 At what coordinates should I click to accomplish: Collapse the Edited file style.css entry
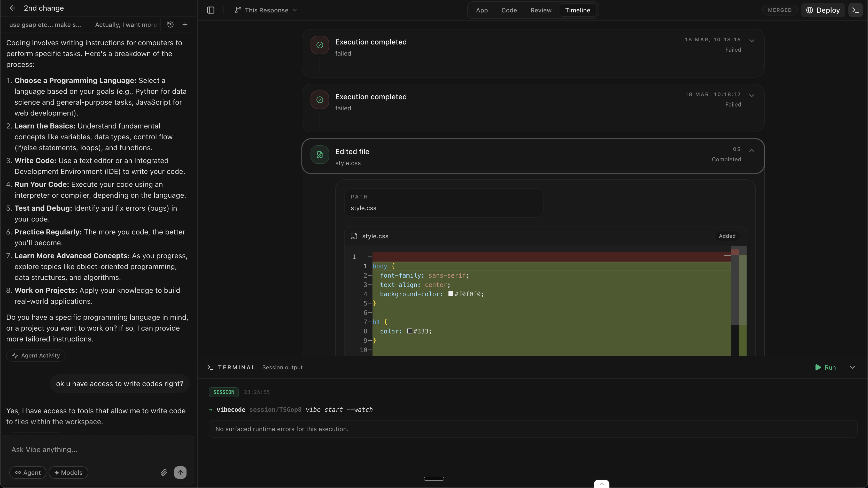pyautogui.click(x=752, y=150)
